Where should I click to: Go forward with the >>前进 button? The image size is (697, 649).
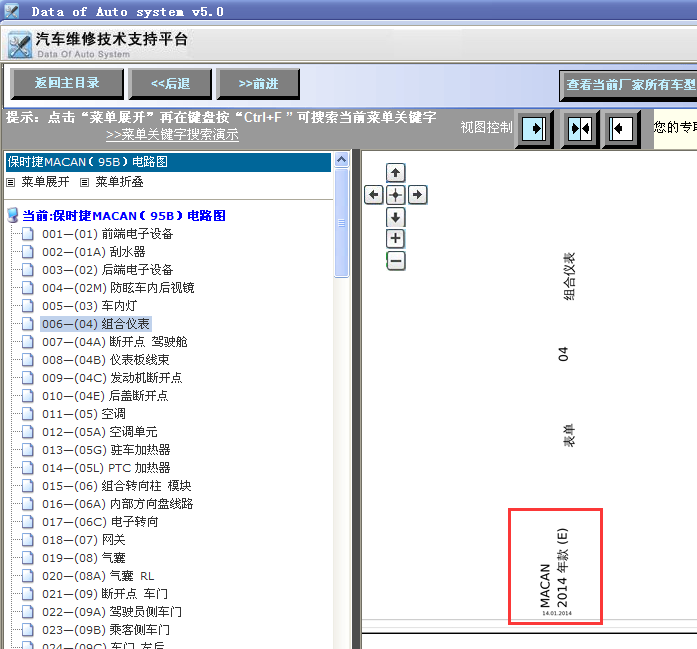(x=258, y=84)
